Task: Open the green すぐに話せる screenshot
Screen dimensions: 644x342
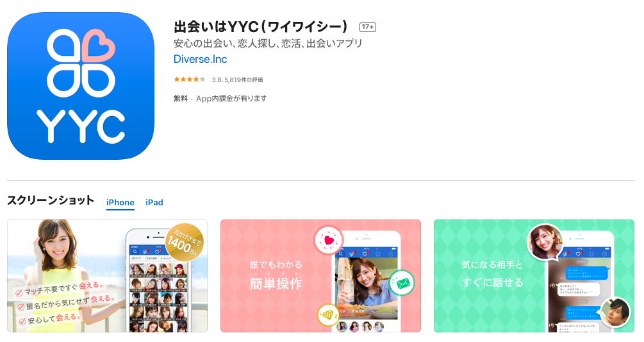Action: click(x=534, y=276)
